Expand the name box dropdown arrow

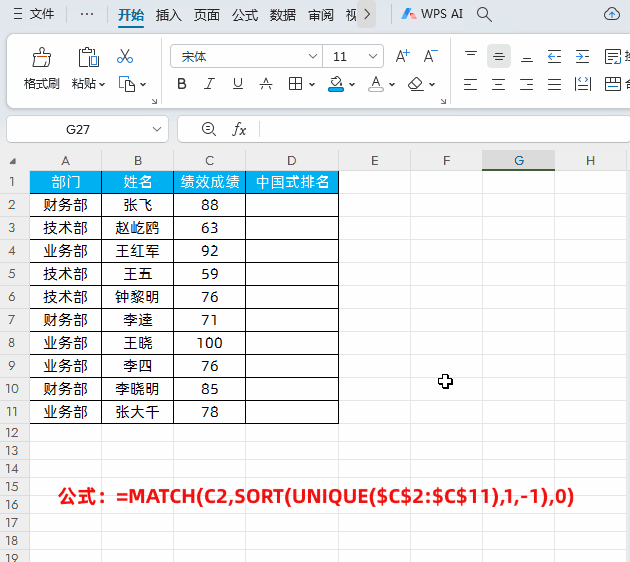(x=157, y=129)
